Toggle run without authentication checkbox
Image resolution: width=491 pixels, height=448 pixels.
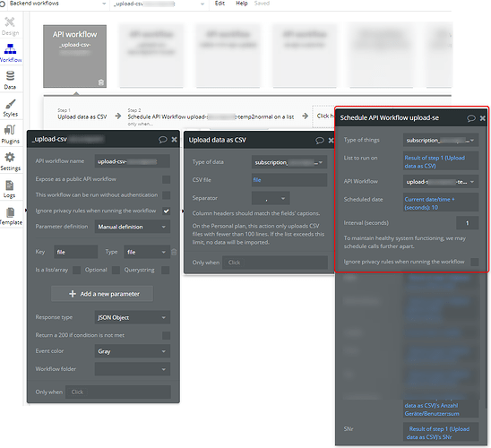167,195
